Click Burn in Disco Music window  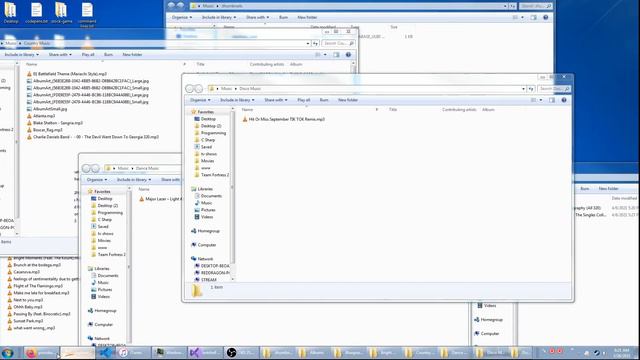324,100
